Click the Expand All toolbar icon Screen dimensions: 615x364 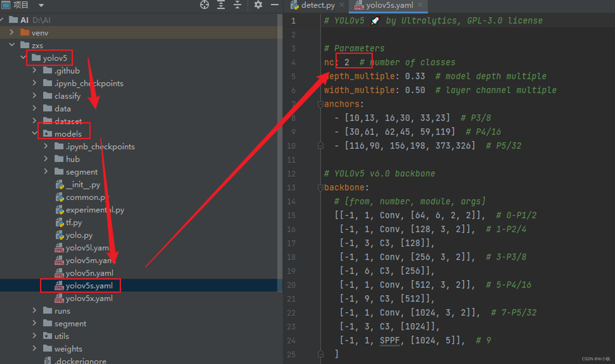(221, 5)
